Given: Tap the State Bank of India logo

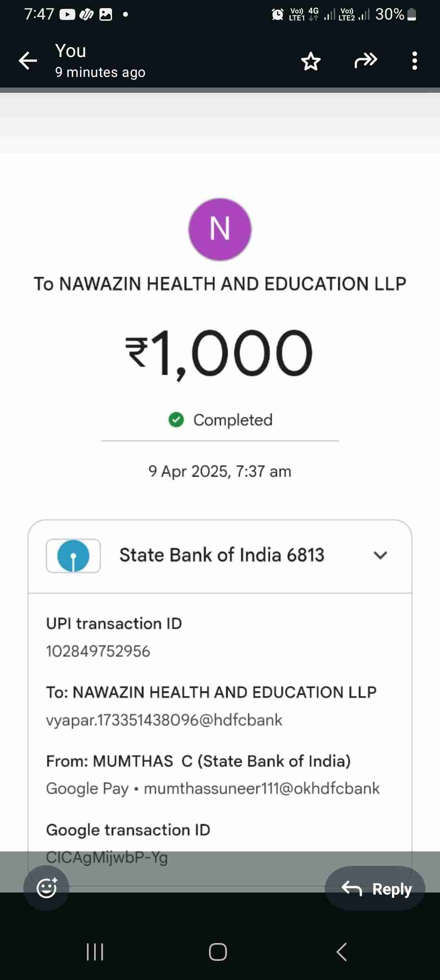Looking at the screenshot, I should [73, 556].
